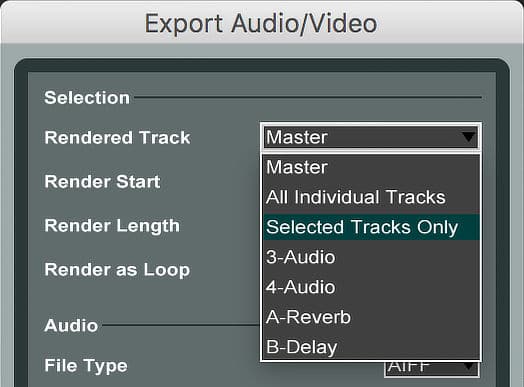Click the File Type label
The image size is (524, 387).
click(86, 366)
